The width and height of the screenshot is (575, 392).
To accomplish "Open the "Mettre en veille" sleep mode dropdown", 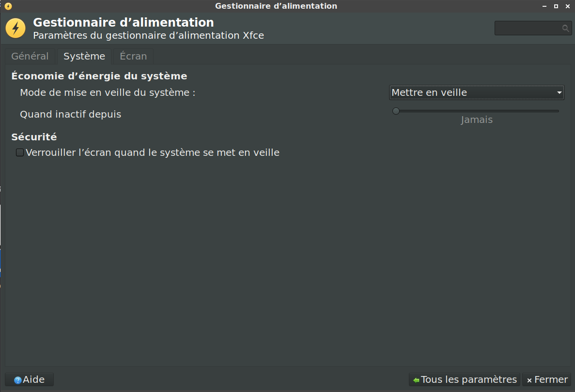I will coord(477,92).
